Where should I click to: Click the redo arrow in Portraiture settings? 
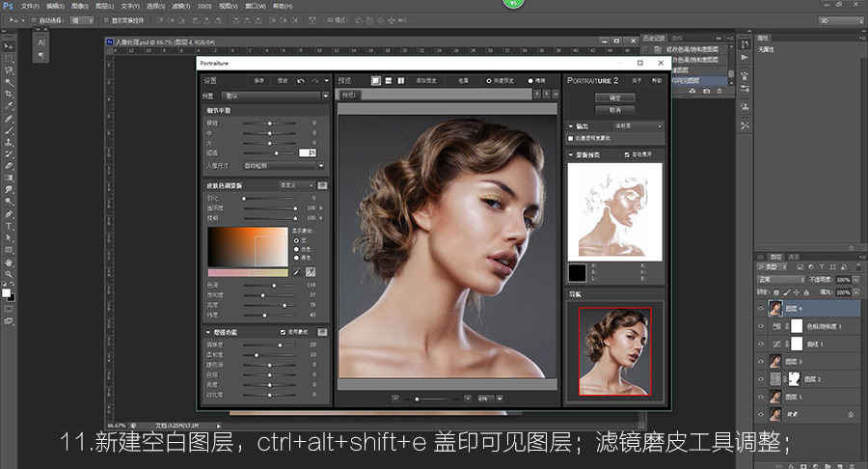[314, 80]
